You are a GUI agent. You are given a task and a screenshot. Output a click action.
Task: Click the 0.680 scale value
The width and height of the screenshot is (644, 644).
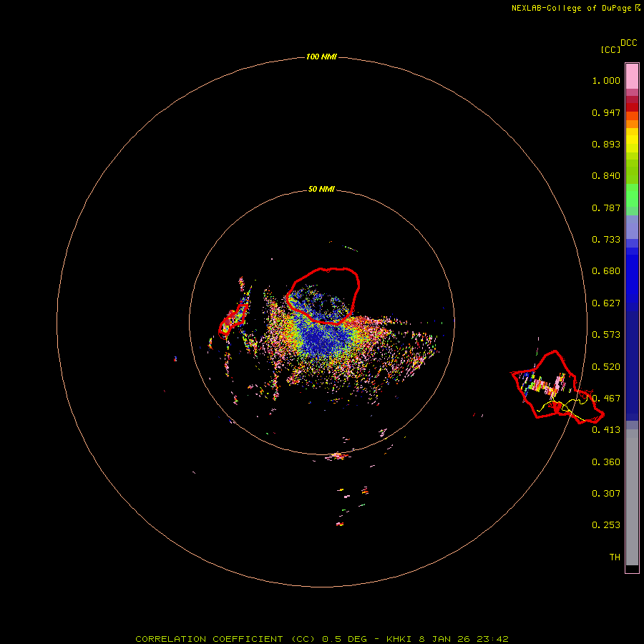(x=606, y=271)
